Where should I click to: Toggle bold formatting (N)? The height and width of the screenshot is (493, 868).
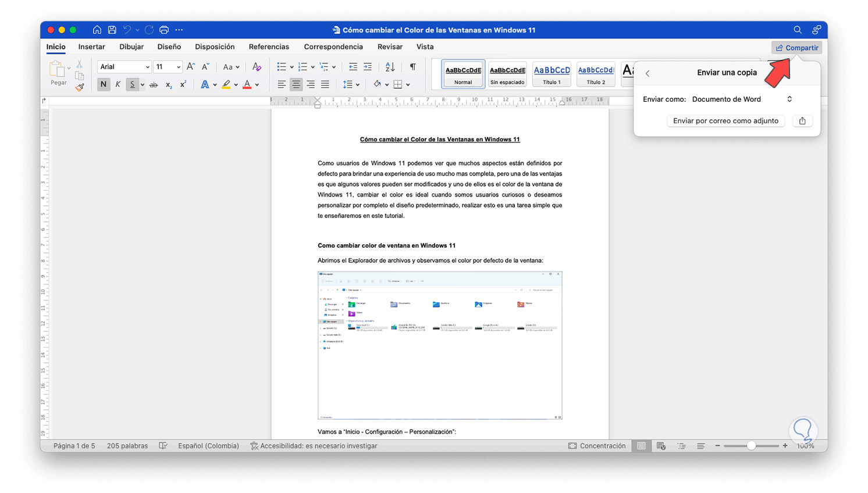[104, 85]
